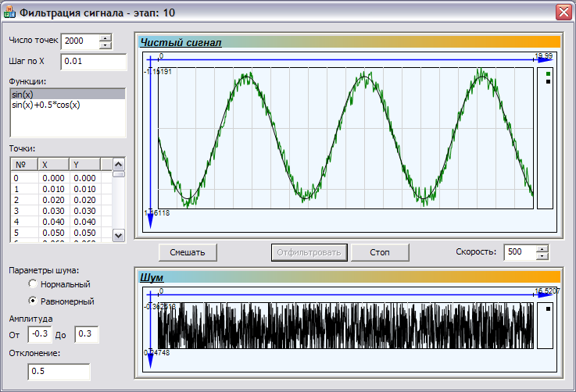Click the Стоп button
Screen dimensions: 576x392
pos(380,252)
